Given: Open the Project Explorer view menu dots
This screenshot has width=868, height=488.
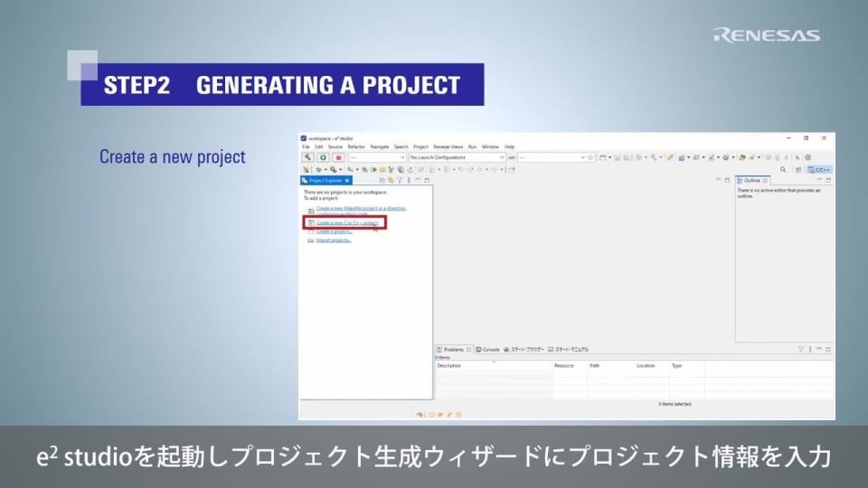Looking at the screenshot, I should coord(409,181).
